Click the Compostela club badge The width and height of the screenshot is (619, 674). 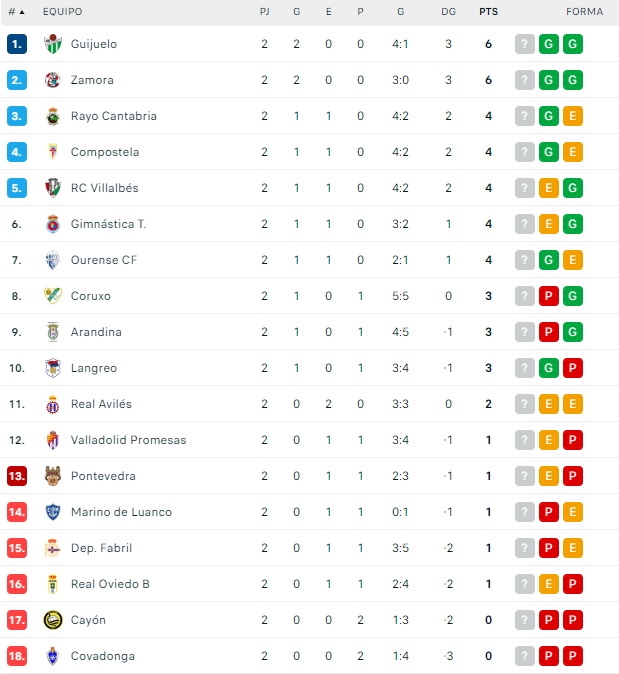pos(53,152)
